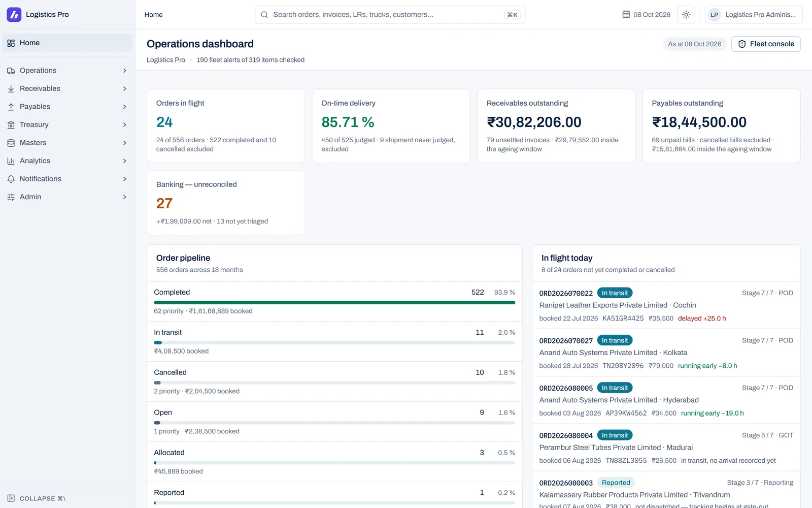Expand the Operations menu chevron

[x=124, y=71]
